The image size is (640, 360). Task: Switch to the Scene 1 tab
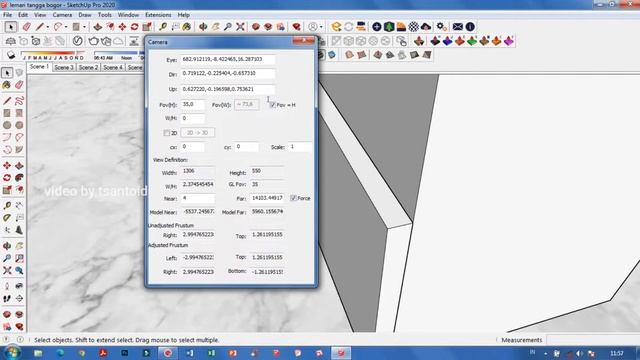coord(40,67)
